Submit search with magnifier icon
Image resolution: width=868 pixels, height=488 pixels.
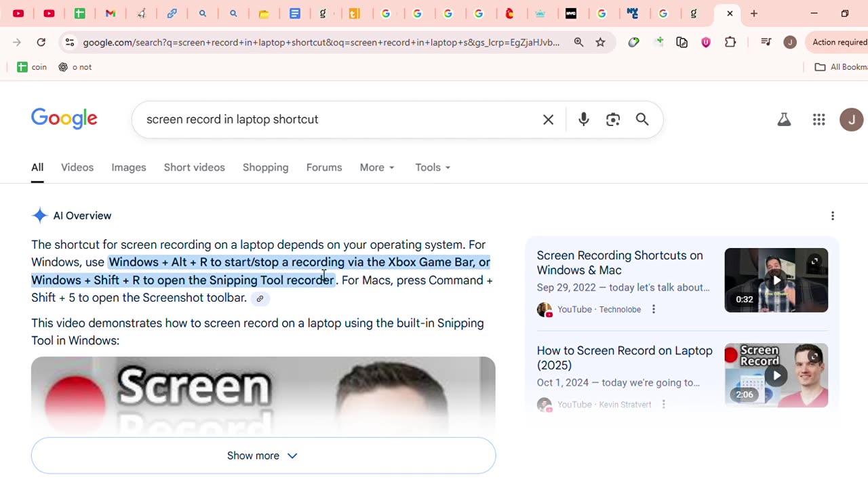click(642, 120)
